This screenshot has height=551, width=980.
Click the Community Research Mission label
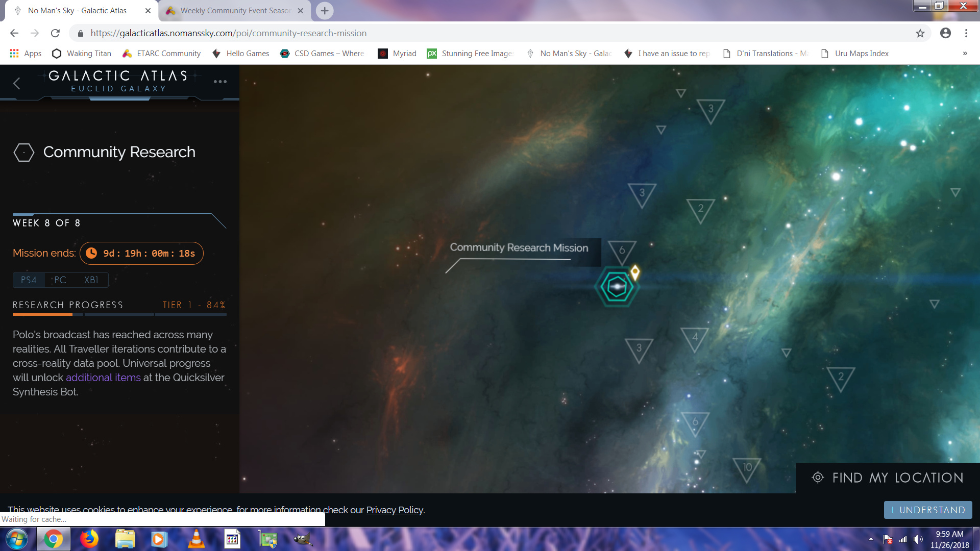[519, 248]
